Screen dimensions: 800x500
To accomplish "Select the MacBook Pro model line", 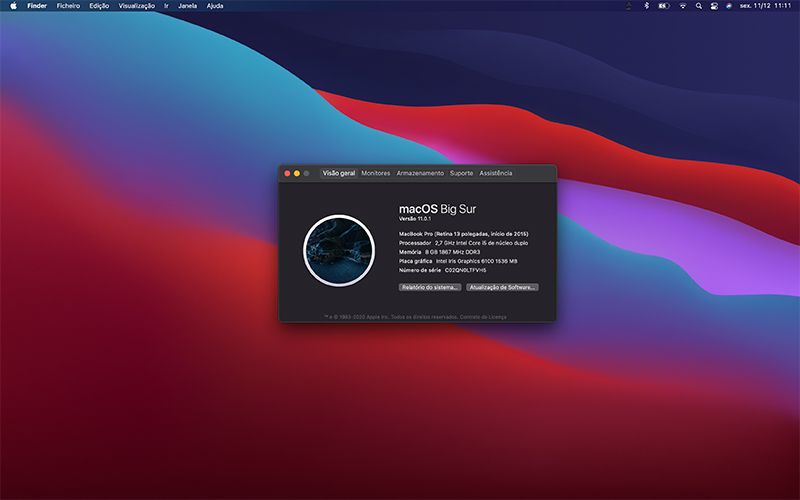I will pos(463,234).
